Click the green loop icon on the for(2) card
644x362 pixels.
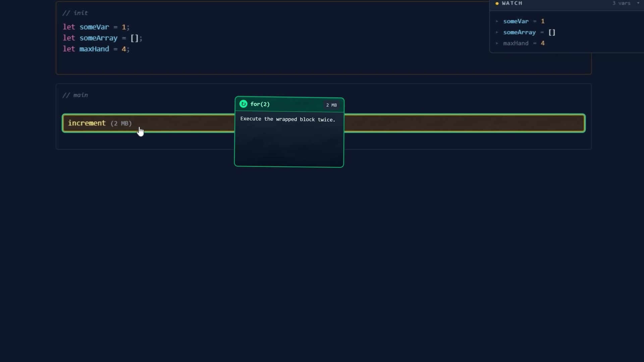click(x=244, y=104)
